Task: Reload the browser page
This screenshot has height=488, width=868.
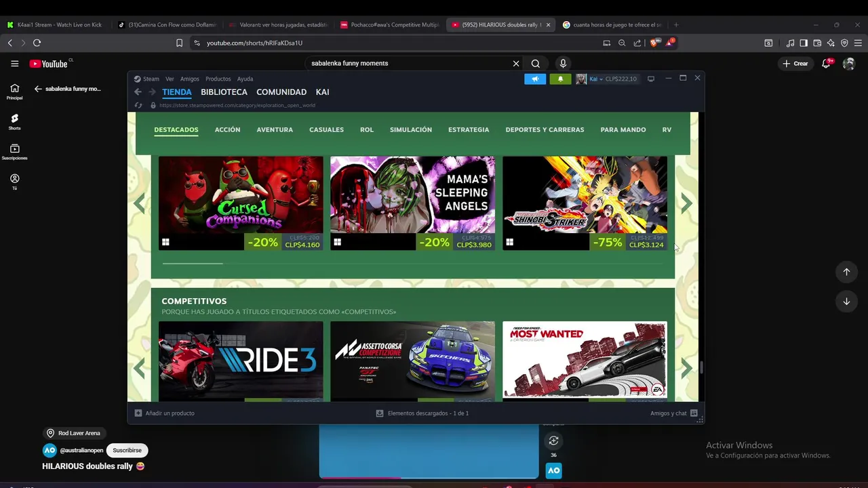Action: (x=37, y=43)
